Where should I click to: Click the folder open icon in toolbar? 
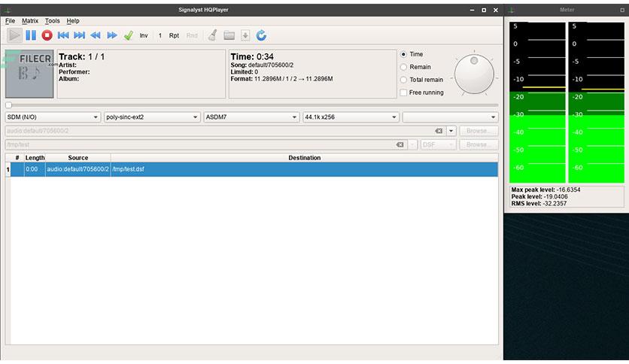point(229,35)
